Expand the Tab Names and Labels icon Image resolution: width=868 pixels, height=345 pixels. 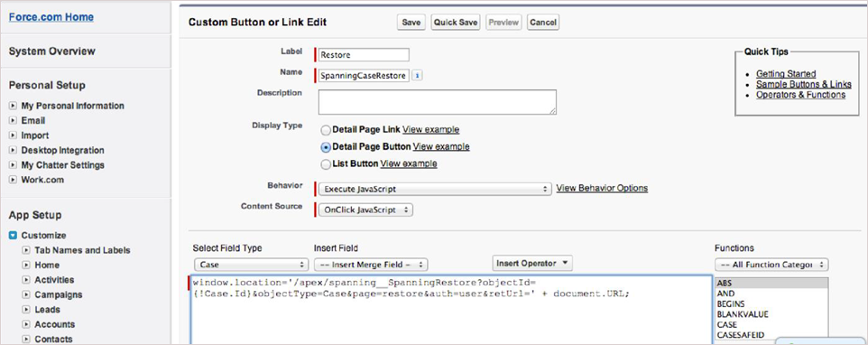pos(26,250)
